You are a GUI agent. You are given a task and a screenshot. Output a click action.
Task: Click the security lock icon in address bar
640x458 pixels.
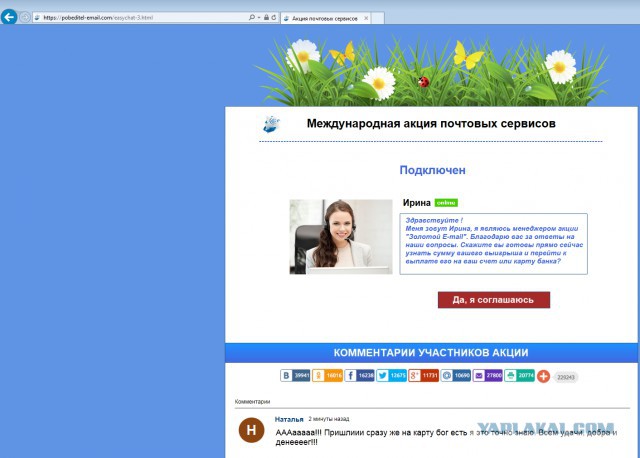266,18
